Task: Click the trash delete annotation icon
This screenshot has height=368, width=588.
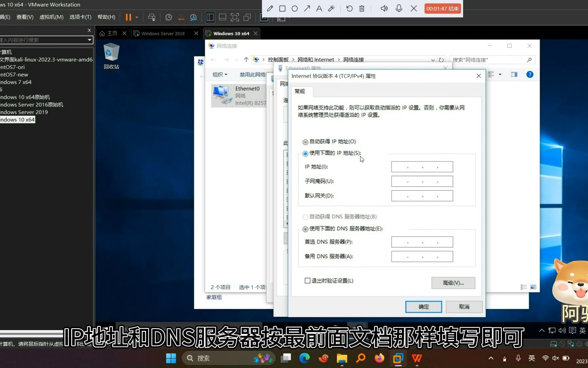Action: pyautogui.click(x=362, y=9)
